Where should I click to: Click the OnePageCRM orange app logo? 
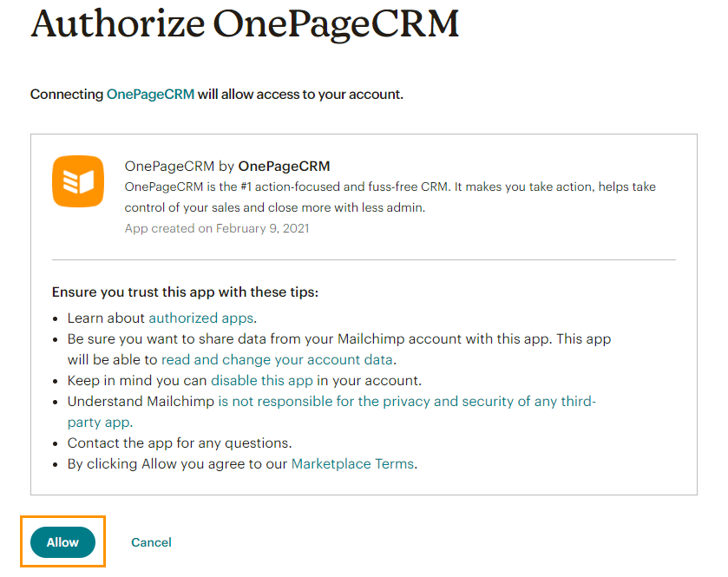pos(77,182)
